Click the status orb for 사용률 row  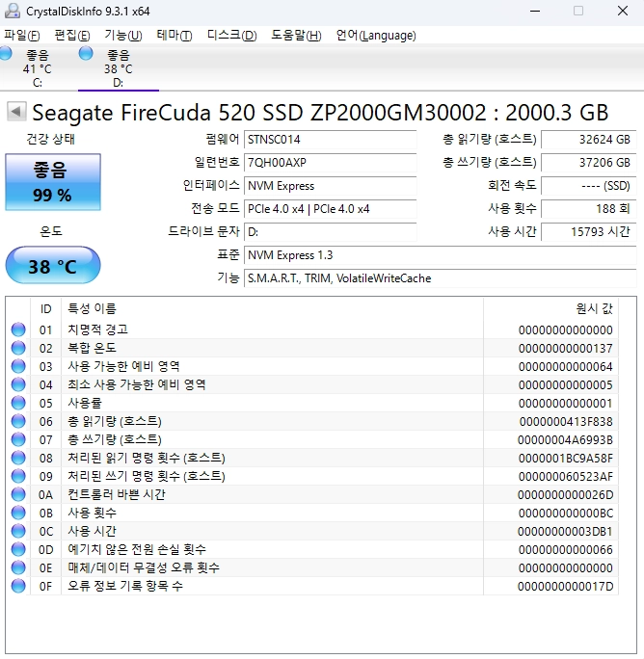[x=18, y=403]
